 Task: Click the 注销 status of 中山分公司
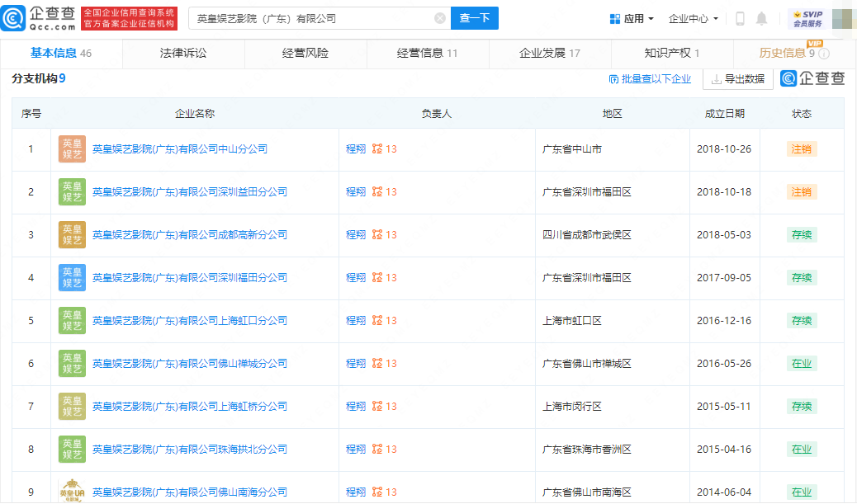coord(801,149)
